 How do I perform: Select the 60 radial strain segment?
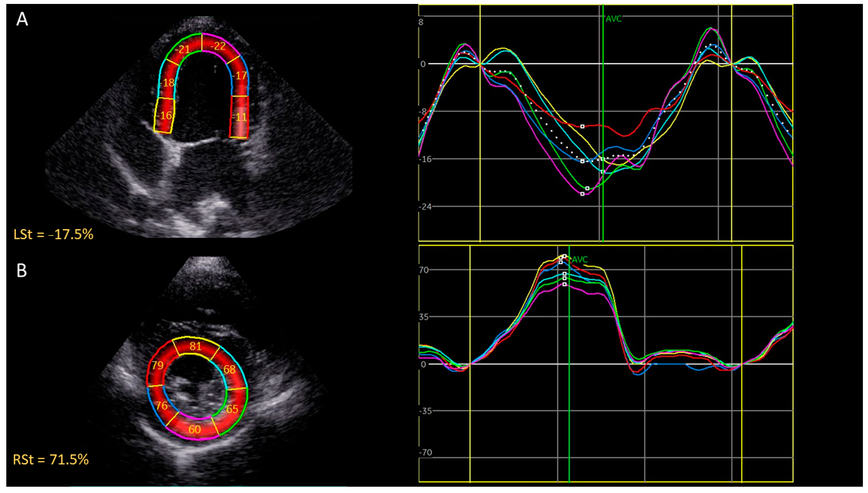coord(195,429)
